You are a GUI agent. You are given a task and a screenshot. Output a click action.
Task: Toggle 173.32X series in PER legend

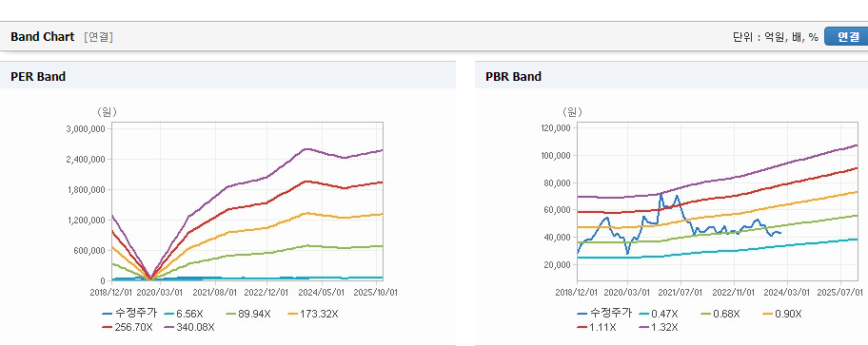point(313,314)
